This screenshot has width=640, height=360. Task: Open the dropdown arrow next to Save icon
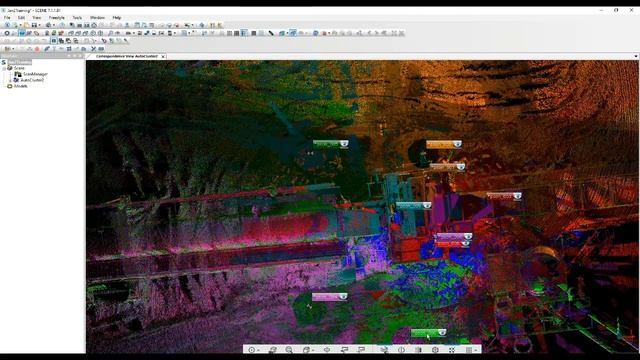(39, 25)
